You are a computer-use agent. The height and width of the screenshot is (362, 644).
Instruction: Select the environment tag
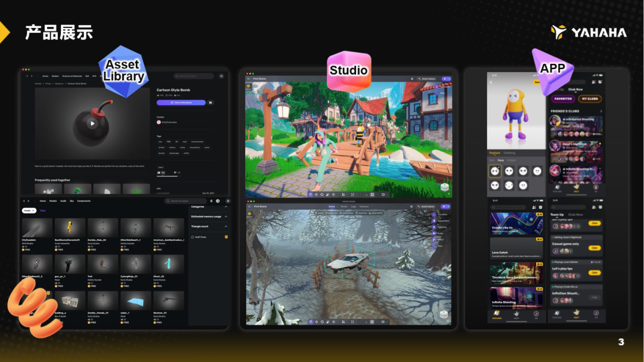197,142
